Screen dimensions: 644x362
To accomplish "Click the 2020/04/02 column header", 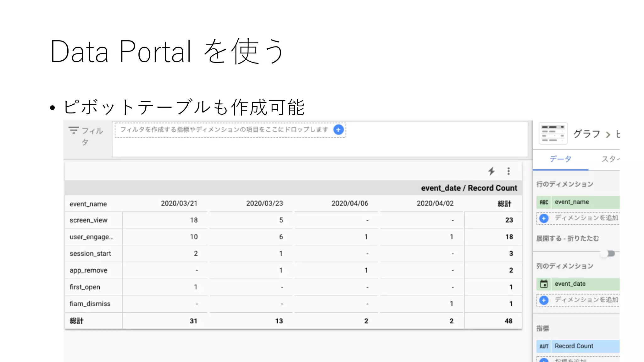I will (x=435, y=204).
